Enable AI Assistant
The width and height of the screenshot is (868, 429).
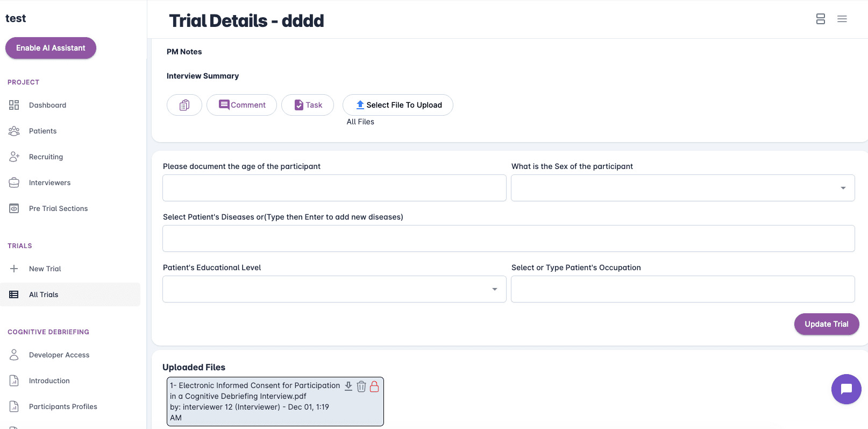(x=51, y=48)
